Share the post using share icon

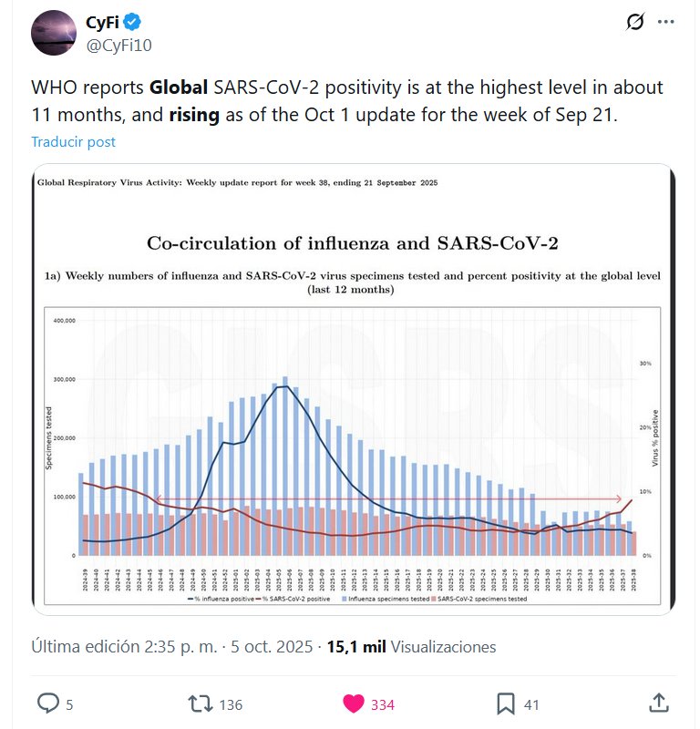[x=657, y=703]
